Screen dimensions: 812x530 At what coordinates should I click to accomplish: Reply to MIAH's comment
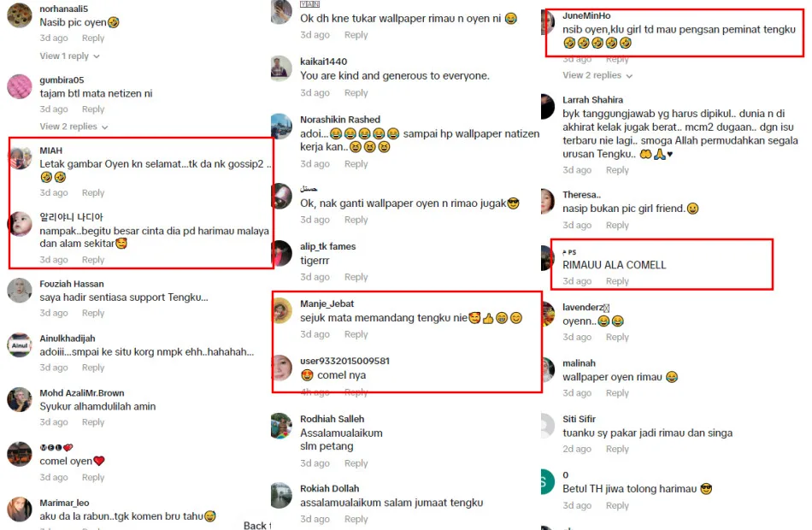(93, 192)
